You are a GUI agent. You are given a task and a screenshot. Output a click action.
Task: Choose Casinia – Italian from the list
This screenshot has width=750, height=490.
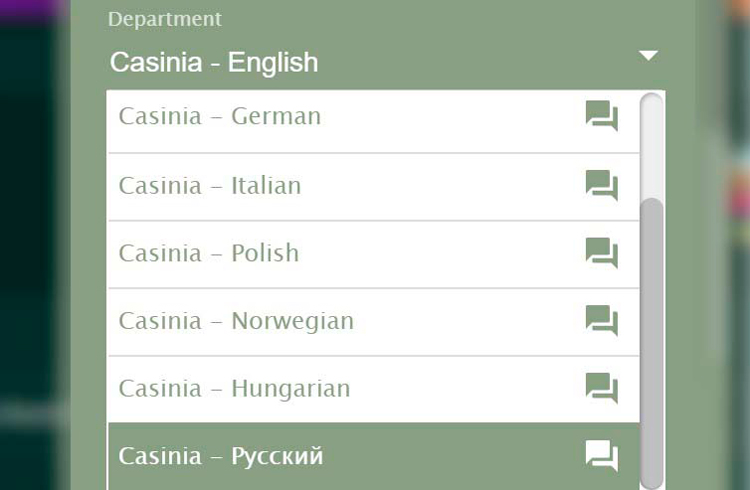click(210, 186)
